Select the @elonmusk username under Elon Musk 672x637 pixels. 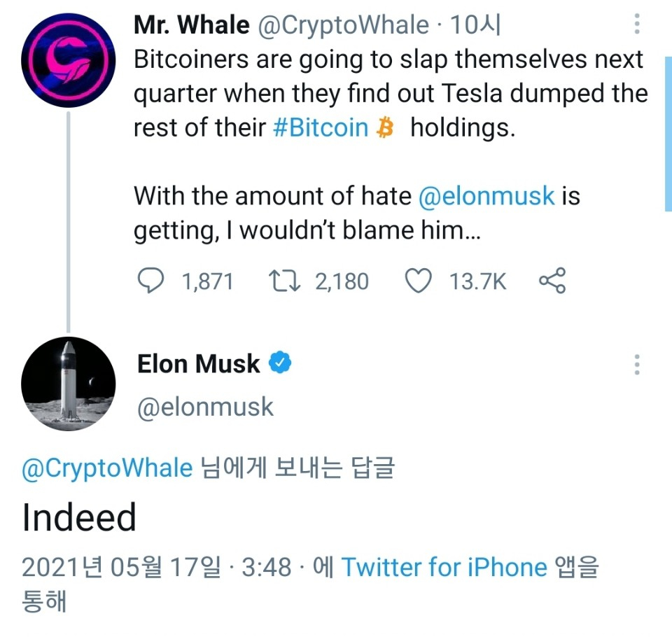(x=206, y=407)
